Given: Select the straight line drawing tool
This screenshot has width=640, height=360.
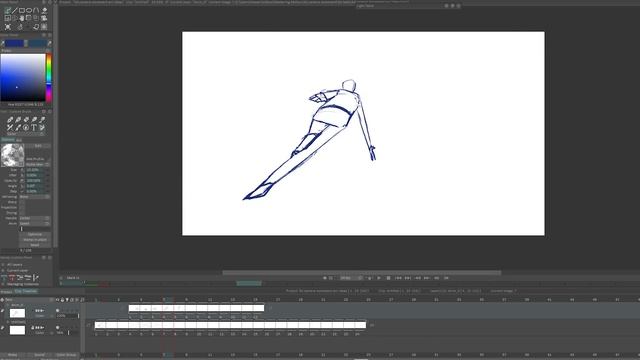Looking at the screenshot, I should [x=15, y=10].
